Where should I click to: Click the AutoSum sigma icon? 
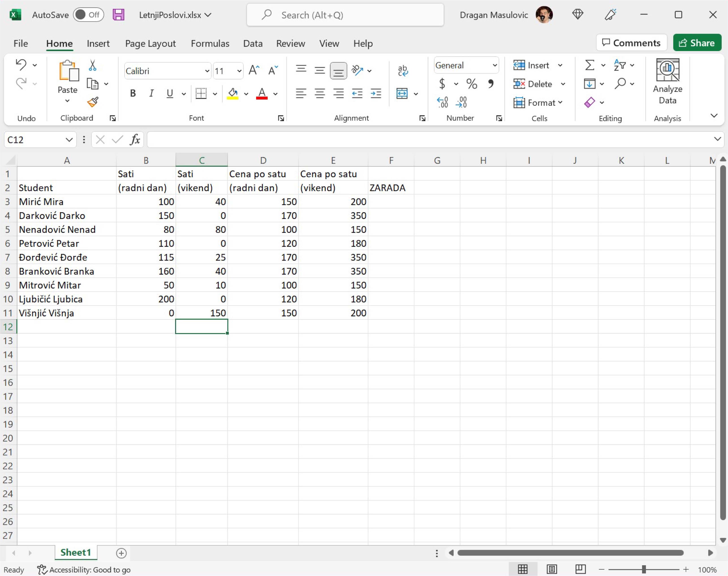pos(589,65)
